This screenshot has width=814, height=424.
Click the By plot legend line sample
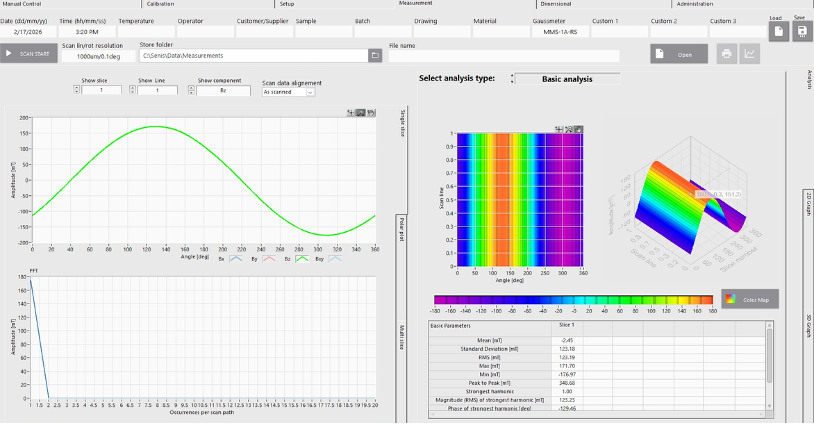(269, 258)
